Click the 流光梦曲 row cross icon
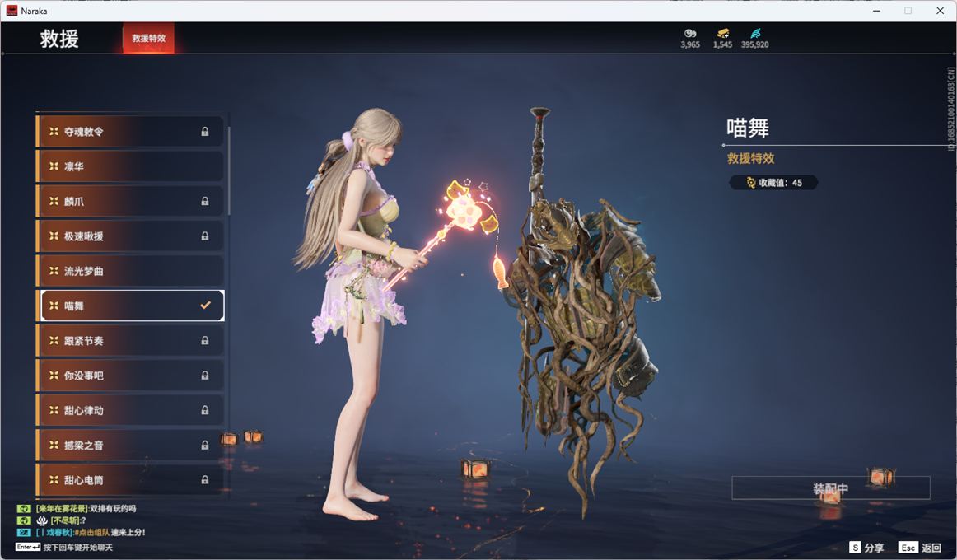Screen dimensions: 957x560 [54, 270]
